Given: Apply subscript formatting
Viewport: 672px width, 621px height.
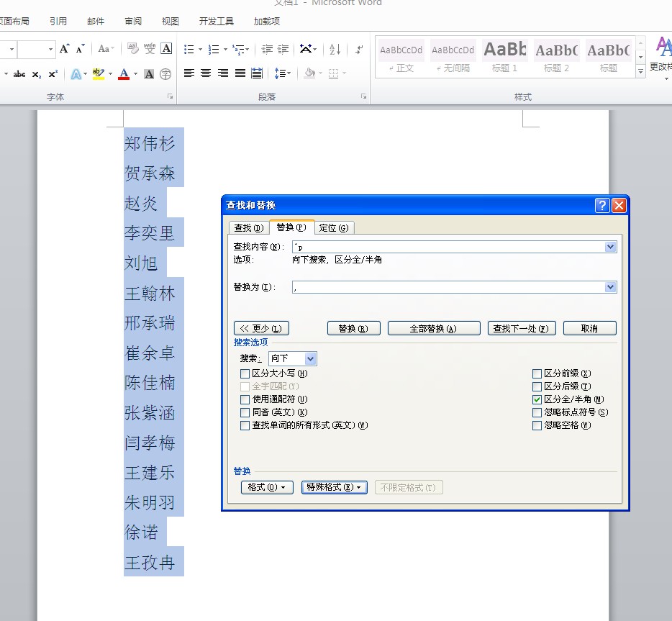Looking at the screenshot, I should 37,74.
